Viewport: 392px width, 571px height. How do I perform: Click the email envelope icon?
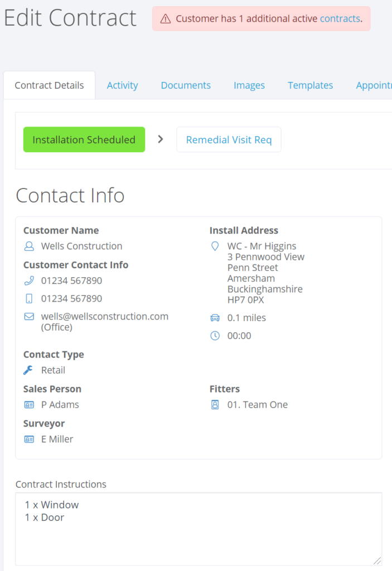point(29,316)
